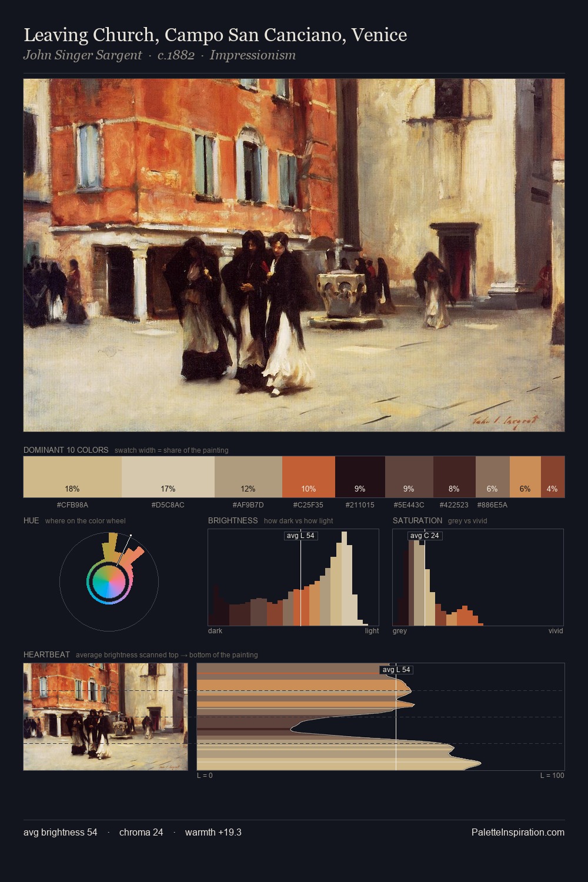Click the HEARTBEAT section heading
This screenshot has width=588, height=882.
click(46, 654)
